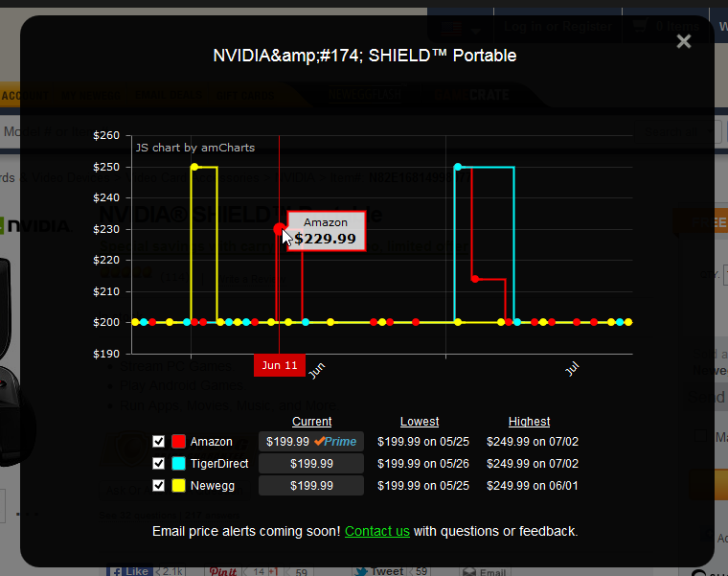728x576 pixels.
Task: Click the Jun 11 date cursor label
Action: pyautogui.click(x=280, y=365)
